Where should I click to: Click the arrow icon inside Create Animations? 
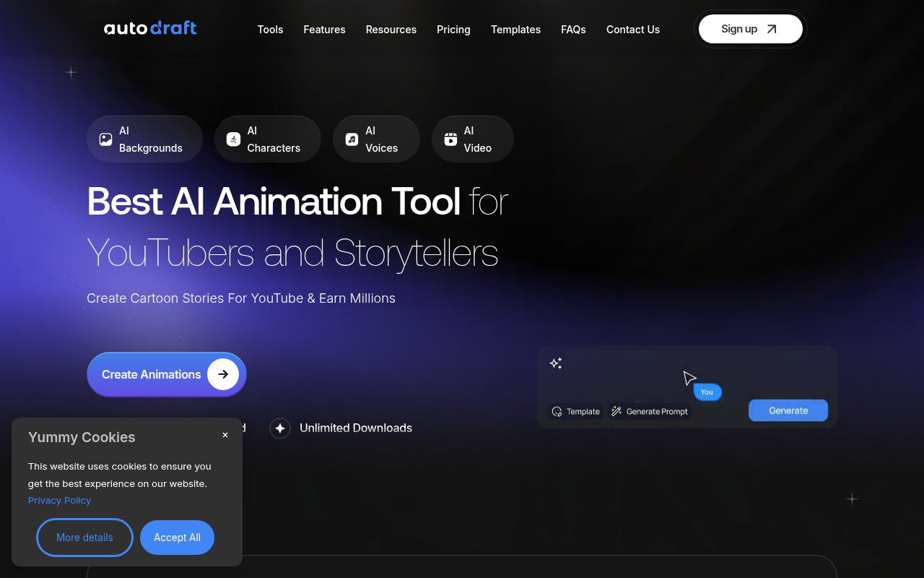(x=223, y=374)
